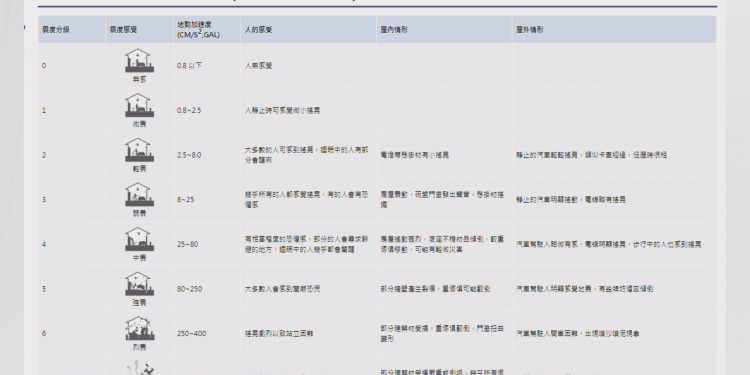Click the damaged house icon for 250~400
750x375 pixels.
(139, 328)
